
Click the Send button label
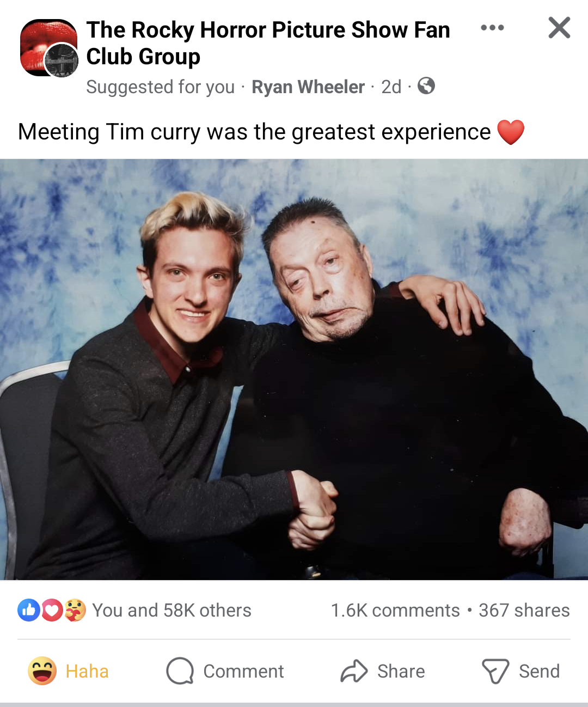539,671
